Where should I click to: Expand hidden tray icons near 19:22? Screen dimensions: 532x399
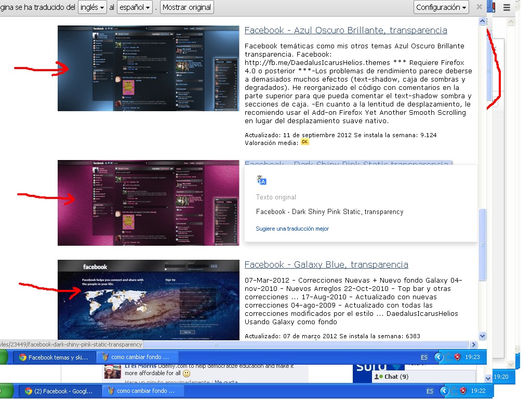[444, 391]
